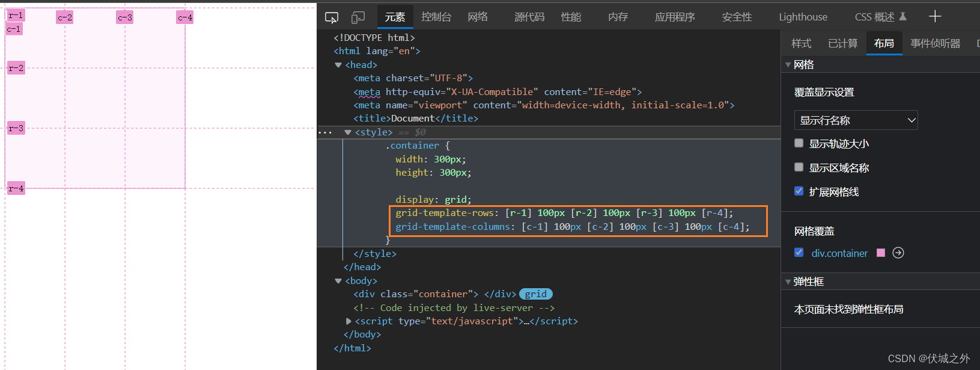Uncheck the 扩展网格线 checkbox

(x=799, y=191)
